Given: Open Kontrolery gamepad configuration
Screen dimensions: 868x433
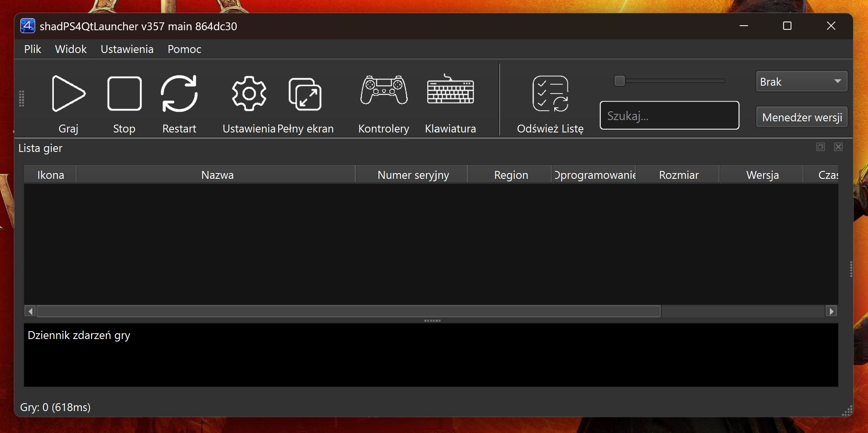Looking at the screenshot, I should click(x=384, y=90).
